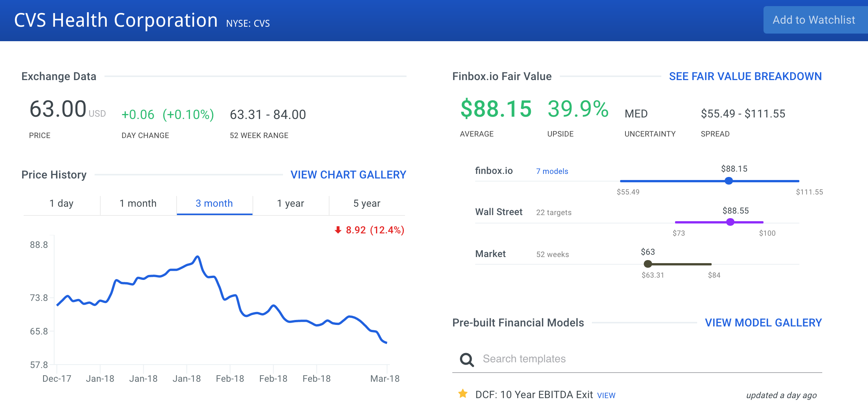Image resolution: width=868 pixels, height=405 pixels.
Task: Click the Pre-built Financial Models heading
Action: coord(518,323)
